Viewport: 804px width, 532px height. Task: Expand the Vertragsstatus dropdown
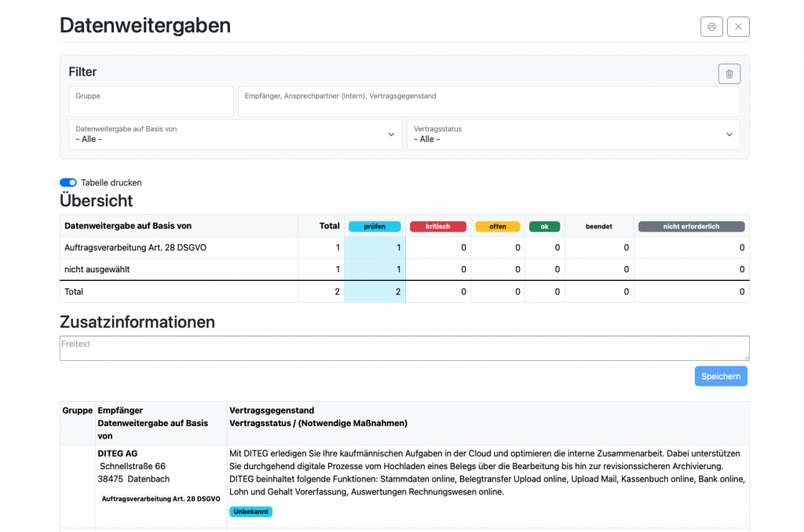pyautogui.click(x=573, y=134)
